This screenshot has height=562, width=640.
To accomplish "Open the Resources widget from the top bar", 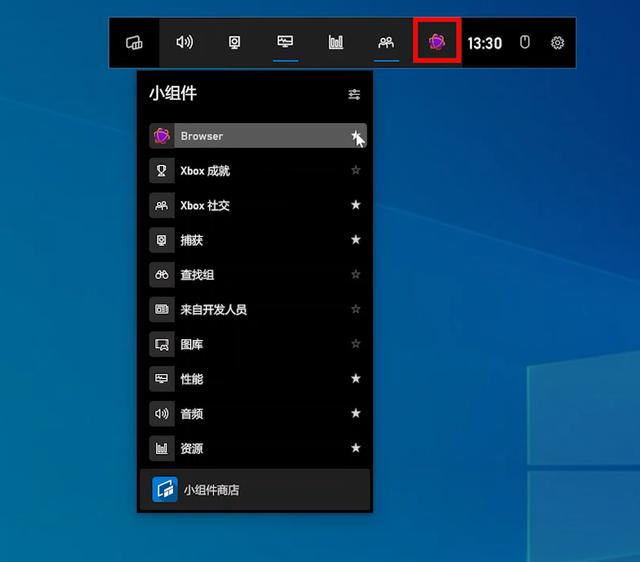I will (336, 42).
